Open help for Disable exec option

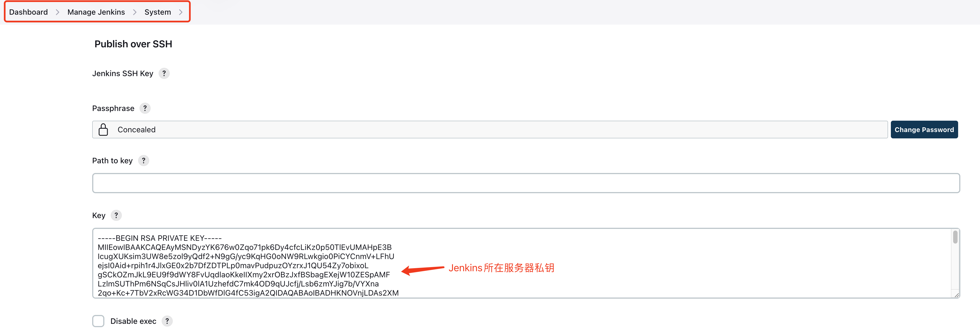tap(167, 321)
